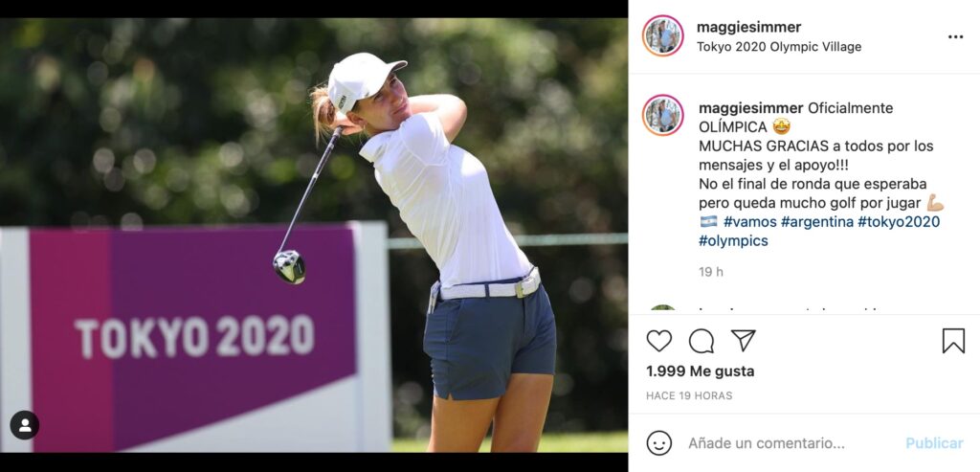Screen dimensions: 980x472
Task: Open maggiesimmer username in header
Action: [748, 27]
